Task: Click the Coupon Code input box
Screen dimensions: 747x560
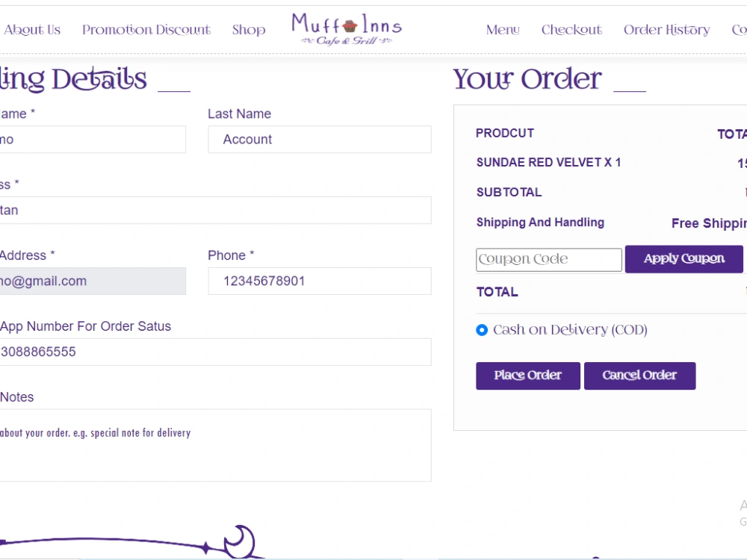Action: pyautogui.click(x=549, y=260)
